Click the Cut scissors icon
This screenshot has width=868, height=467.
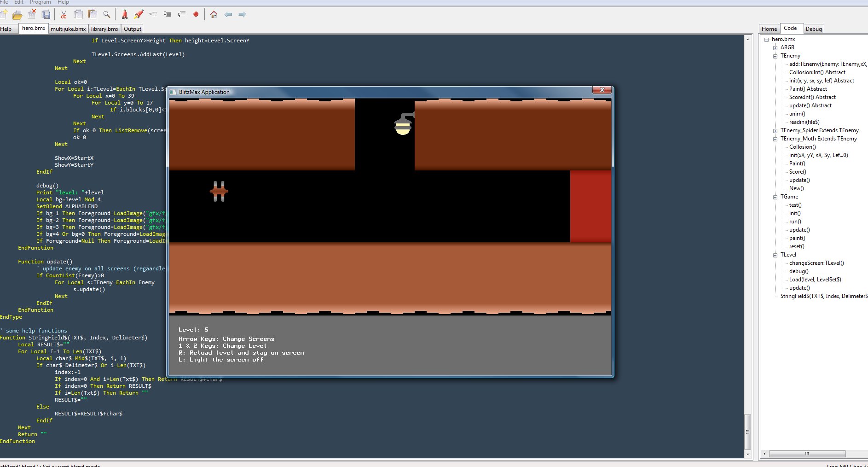click(x=64, y=15)
